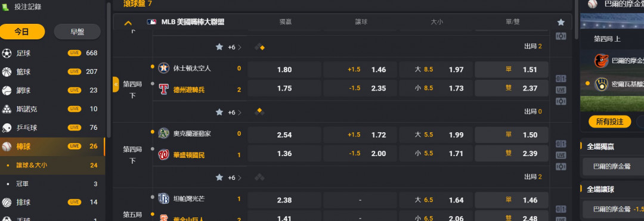Open the 投注記錄 bet records link
Screen dimensions: 644x221
pos(27,7)
